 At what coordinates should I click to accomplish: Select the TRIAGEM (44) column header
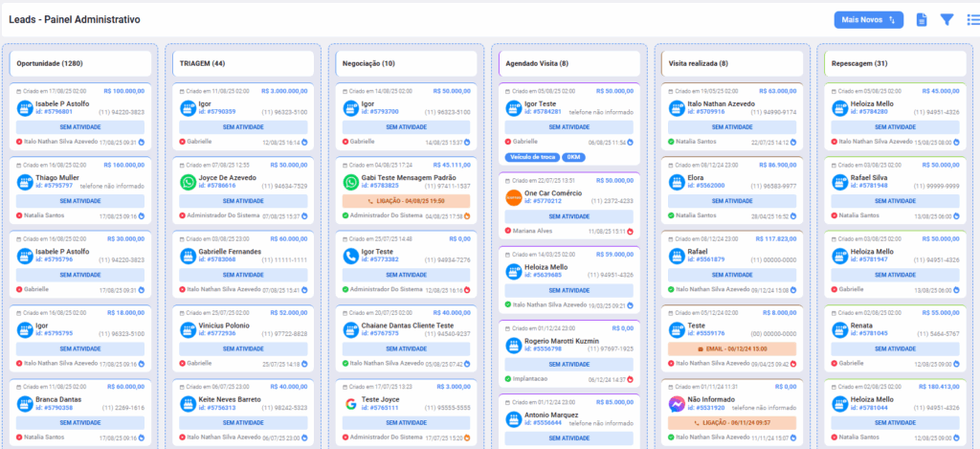tap(244, 64)
